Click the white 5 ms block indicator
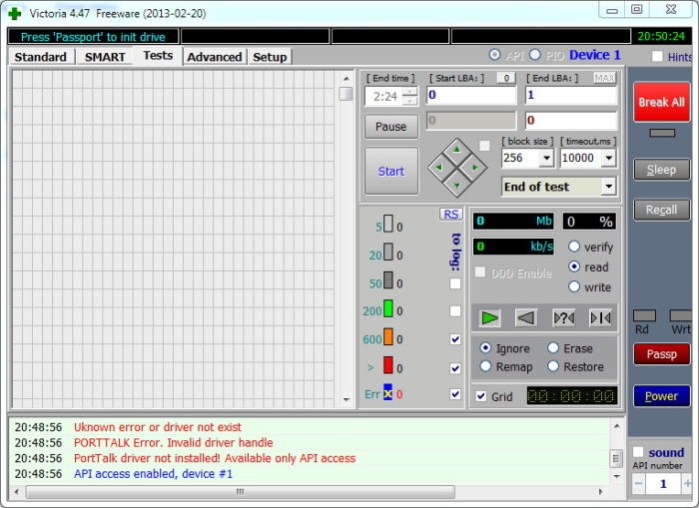This screenshot has width=699, height=508. pos(388,224)
